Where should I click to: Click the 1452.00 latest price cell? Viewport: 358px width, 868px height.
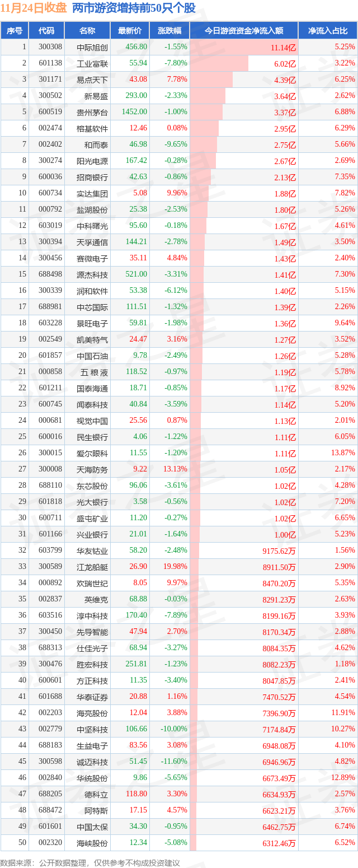pos(134,111)
